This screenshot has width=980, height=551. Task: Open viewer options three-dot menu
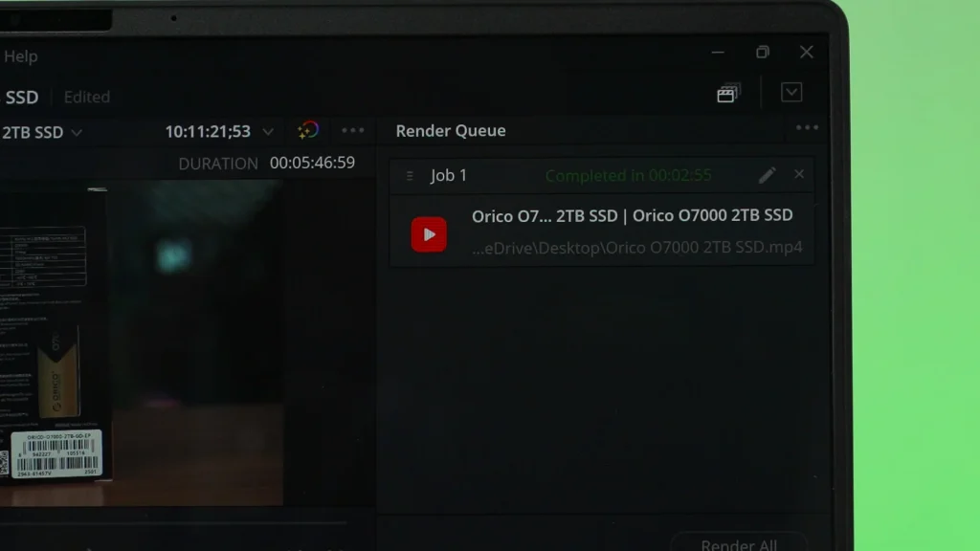(x=353, y=130)
